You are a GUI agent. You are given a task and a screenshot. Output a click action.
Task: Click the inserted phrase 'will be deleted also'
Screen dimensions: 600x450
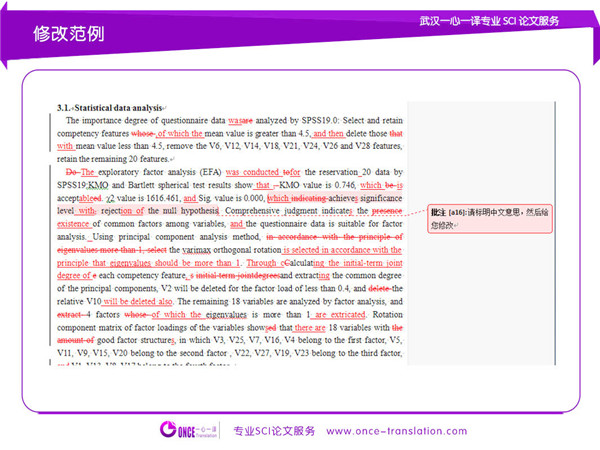138,302
